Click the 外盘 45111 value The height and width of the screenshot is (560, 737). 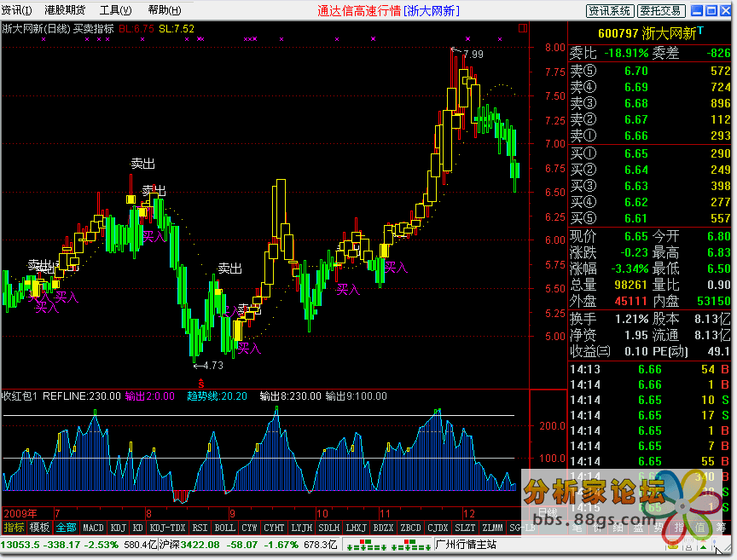pyautogui.click(x=631, y=301)
